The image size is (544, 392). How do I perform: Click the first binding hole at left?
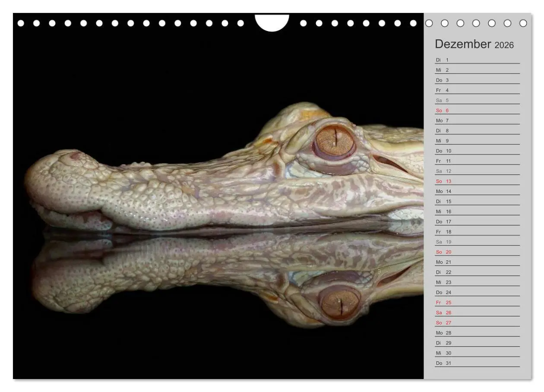click(21, 23)
